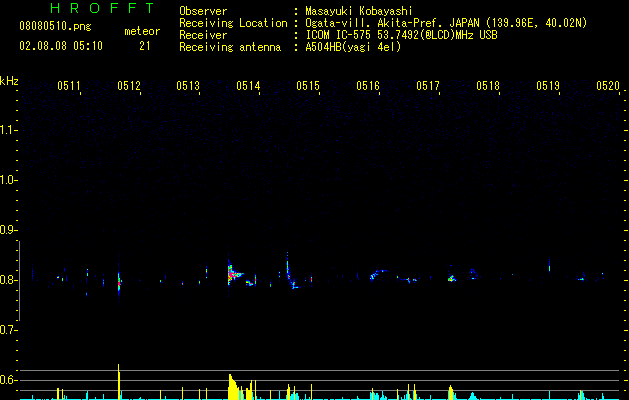This screenshot has height=400, width=629.
Task: Click the Observer label
Action: 203,11
